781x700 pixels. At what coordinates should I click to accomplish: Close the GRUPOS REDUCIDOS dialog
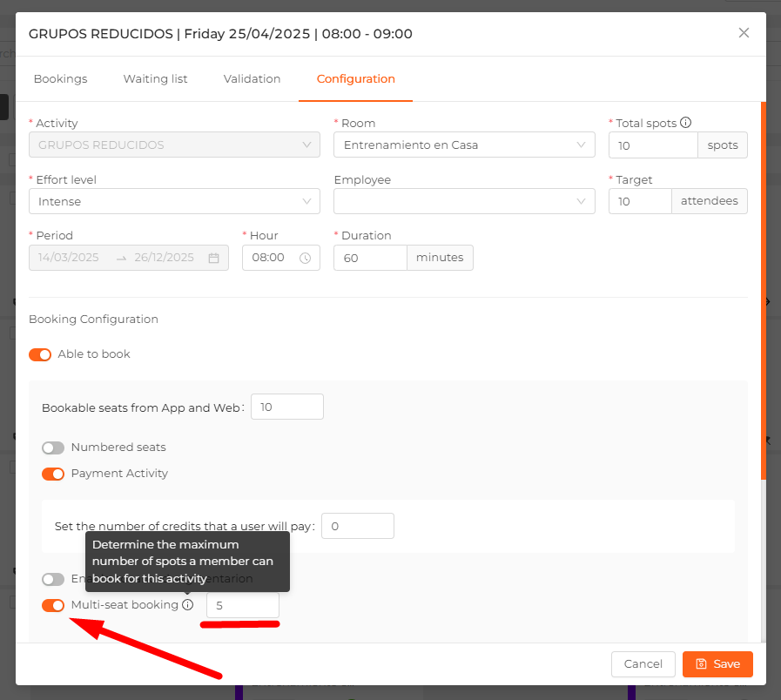[x=744, y=33]
